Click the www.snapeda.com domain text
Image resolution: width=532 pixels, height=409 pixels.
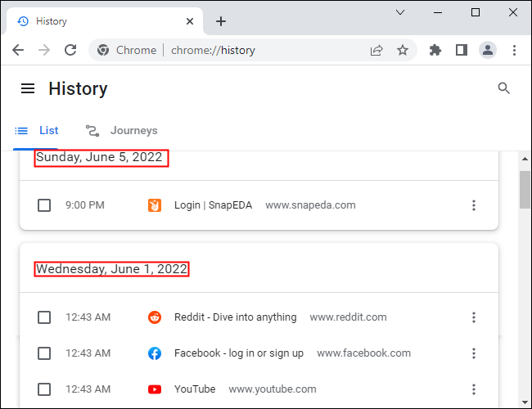point(310,205)
